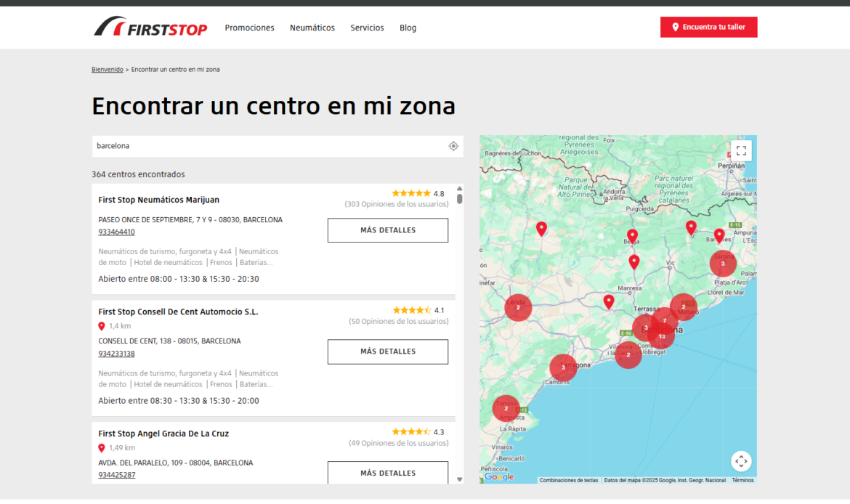Open the 2-center cluster at Mataró
The height and width of the screenshot is (504, 850).
coord(684,307)
